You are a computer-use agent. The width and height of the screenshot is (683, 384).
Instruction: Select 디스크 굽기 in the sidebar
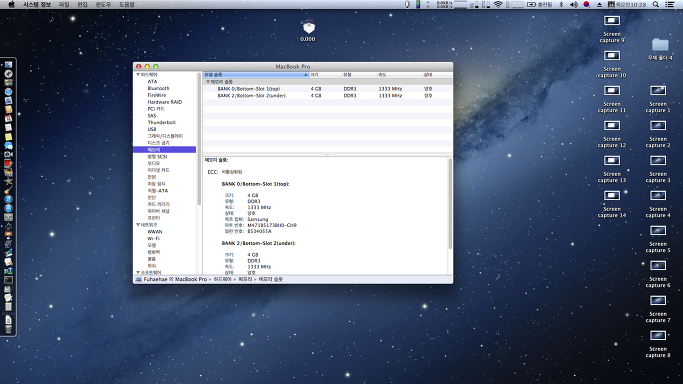[158, 143]
